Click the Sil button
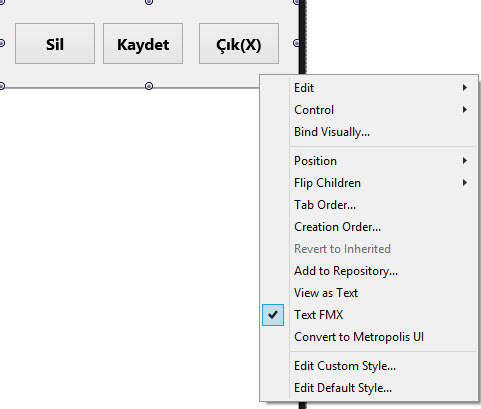The image size is (481, 409). pyautogui.click(x=55, y=43)
